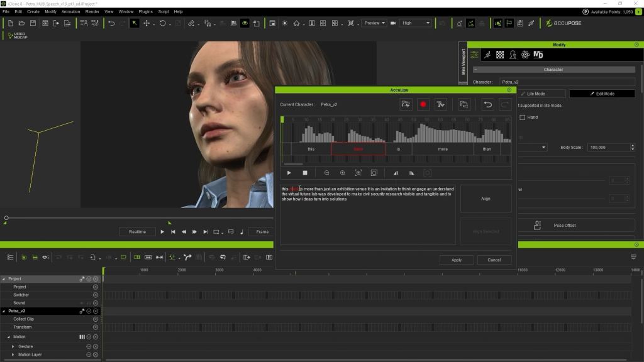Toggle the X circle on Transform track
The image size is (644, 362).
pyautogui.click(x=96, y=327)
